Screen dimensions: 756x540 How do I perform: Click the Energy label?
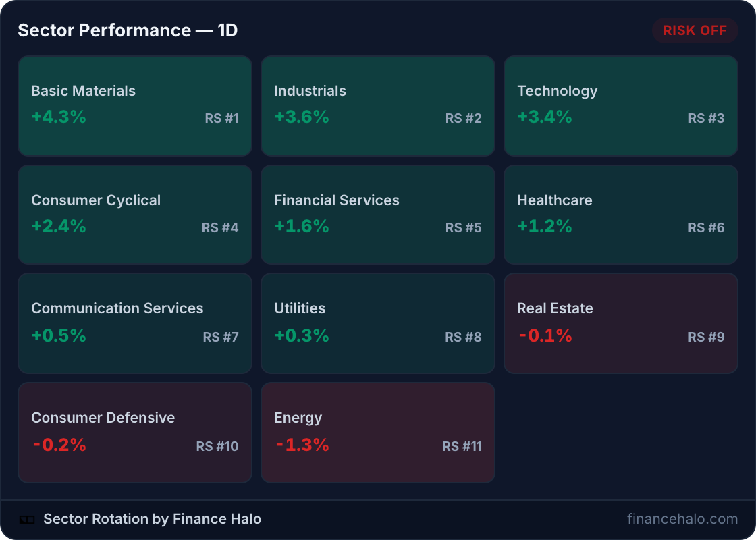[x=298, y=418]
